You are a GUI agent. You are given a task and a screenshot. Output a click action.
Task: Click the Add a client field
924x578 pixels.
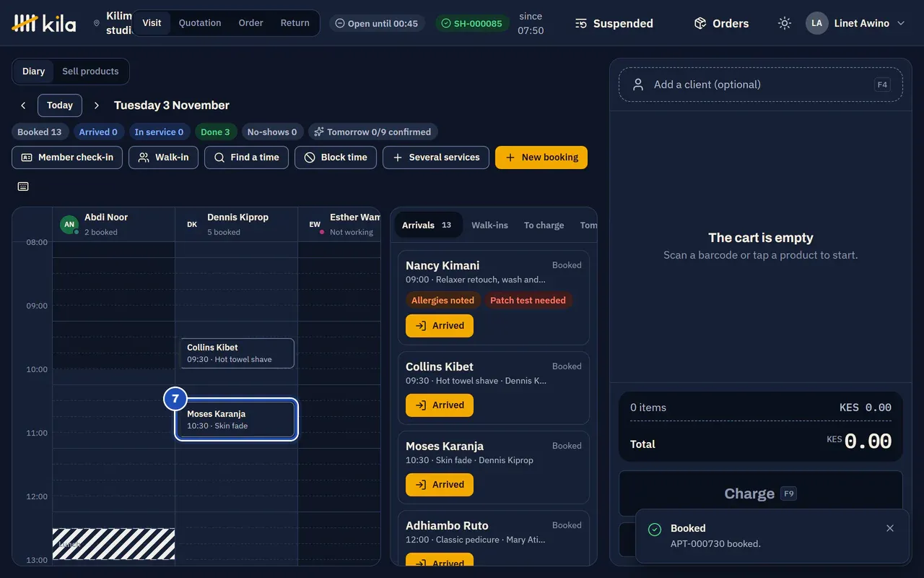(761, 85)
